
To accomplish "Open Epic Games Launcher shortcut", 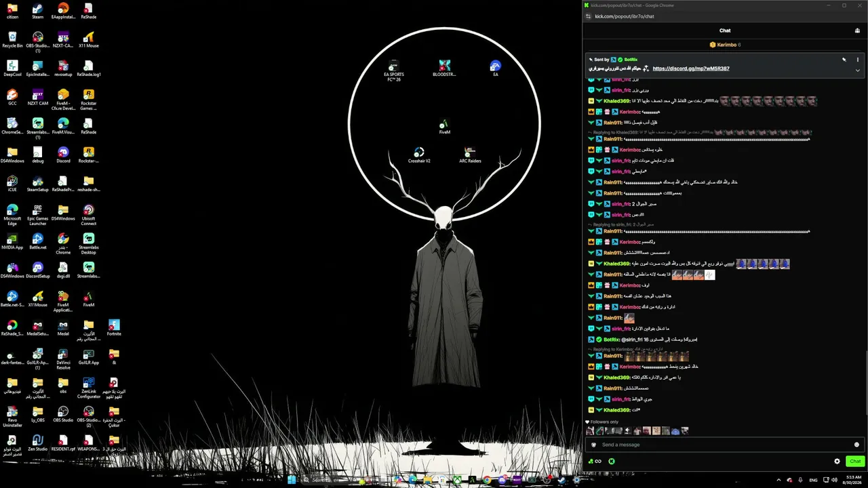I will click(x=37, y=215).
